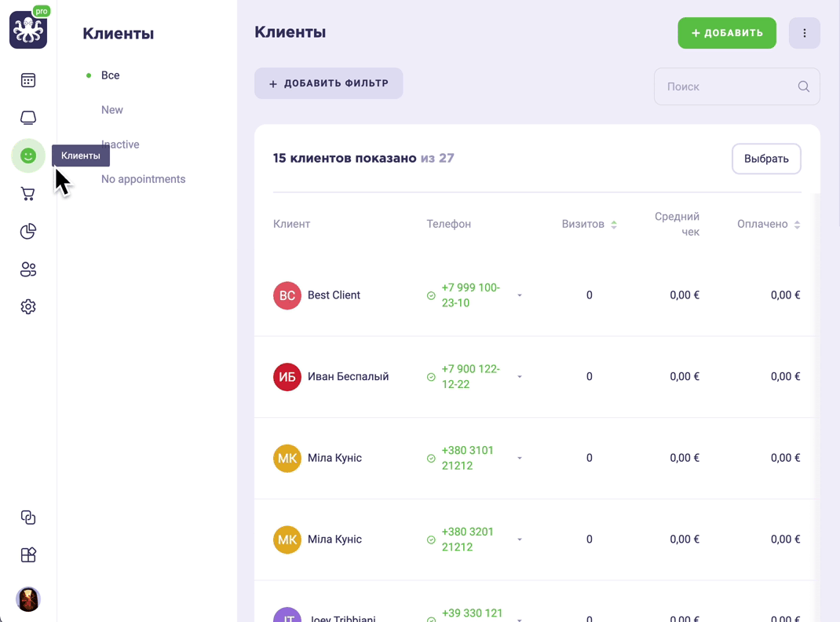Click the octopus pro logo

click(28, 30)
